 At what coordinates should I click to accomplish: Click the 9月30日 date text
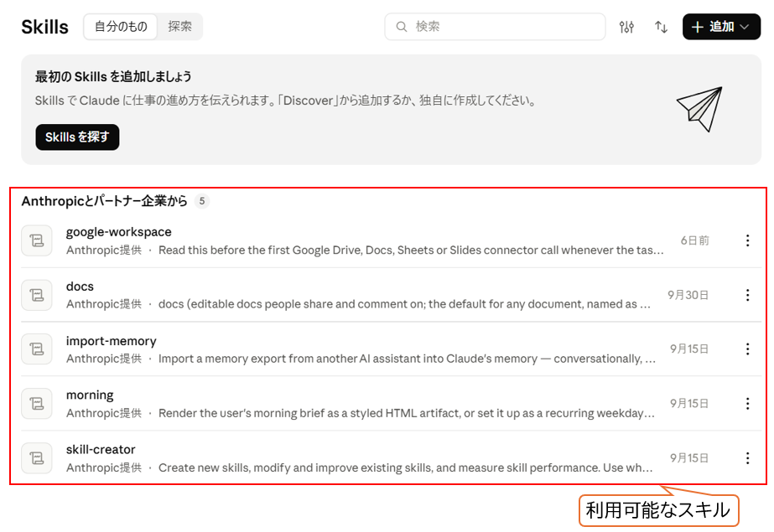point(688,295)
